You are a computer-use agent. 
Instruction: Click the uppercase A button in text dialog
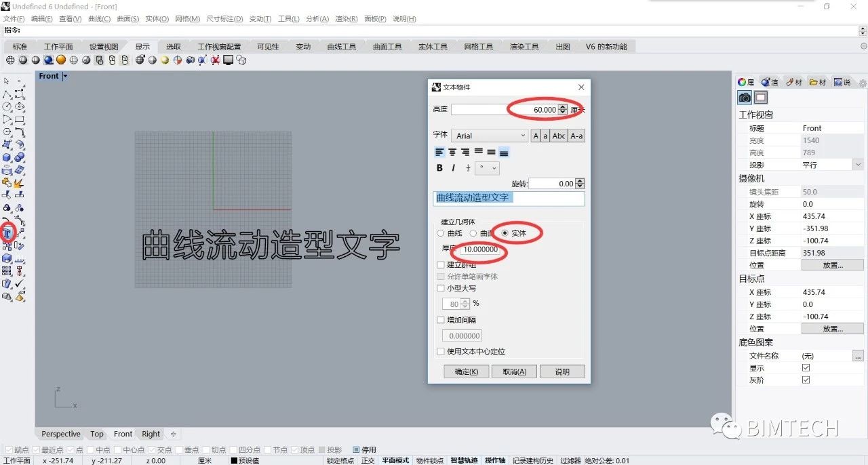point(536,136)
